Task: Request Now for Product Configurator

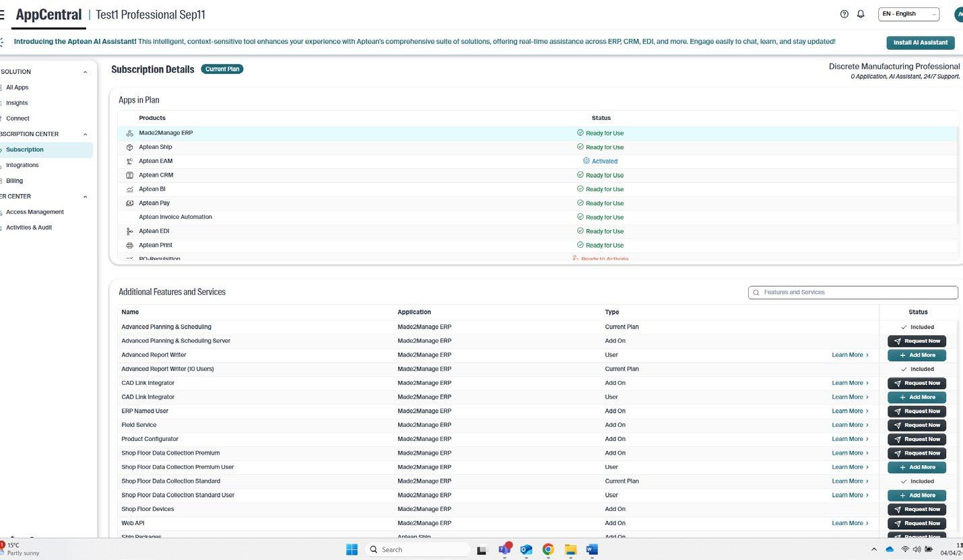Action: pos(917,440)
